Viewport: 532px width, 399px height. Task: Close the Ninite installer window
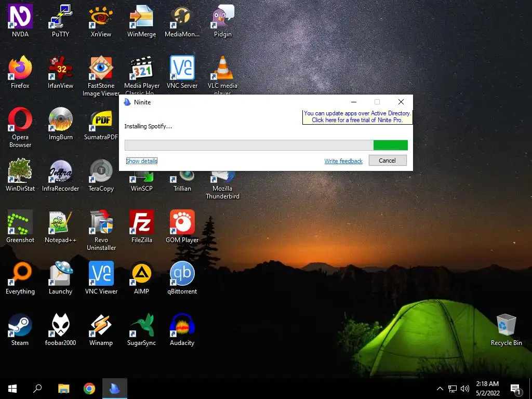pos(401,102)
